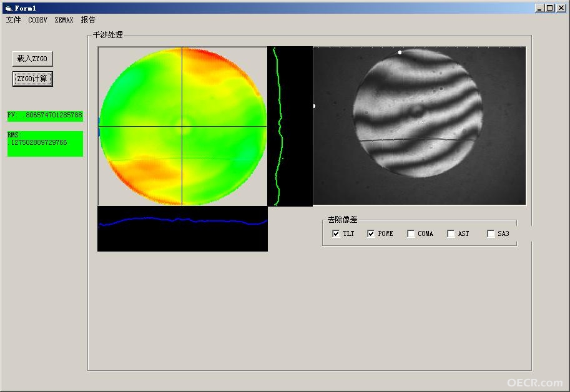Click the ZYGO计算 button
The width and height of the screenshot is (570, 392).
tap(32, 79)
